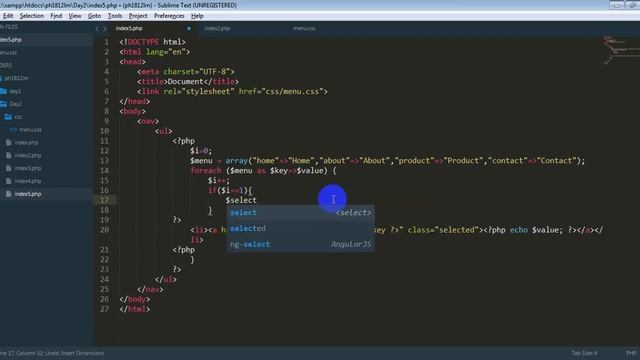This screenshot has width=640, height=360.
Task: Choose 'selected' from the autocomplete popup
Action: [x=300, y=229]
